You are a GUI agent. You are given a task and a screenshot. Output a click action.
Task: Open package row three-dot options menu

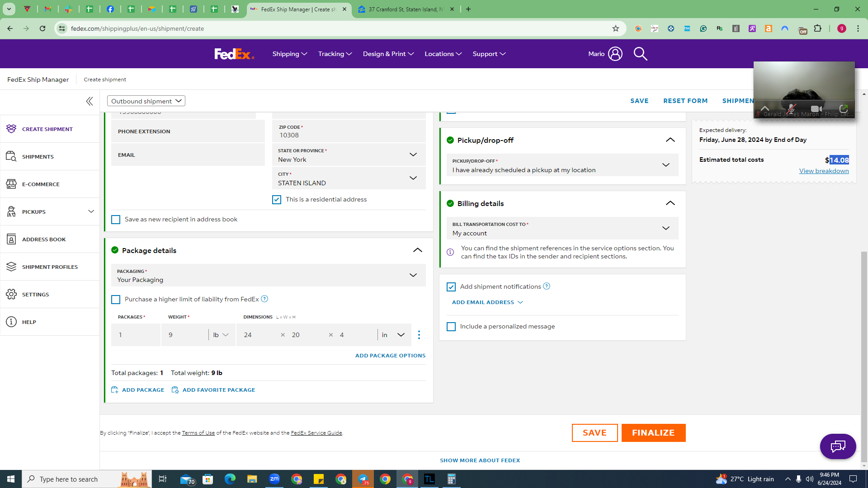[x=419, y=335]
